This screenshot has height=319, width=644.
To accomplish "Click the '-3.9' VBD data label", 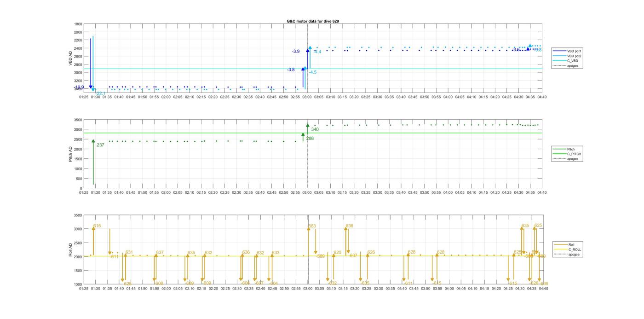I will pyautogui.click(x=296, y=52).
